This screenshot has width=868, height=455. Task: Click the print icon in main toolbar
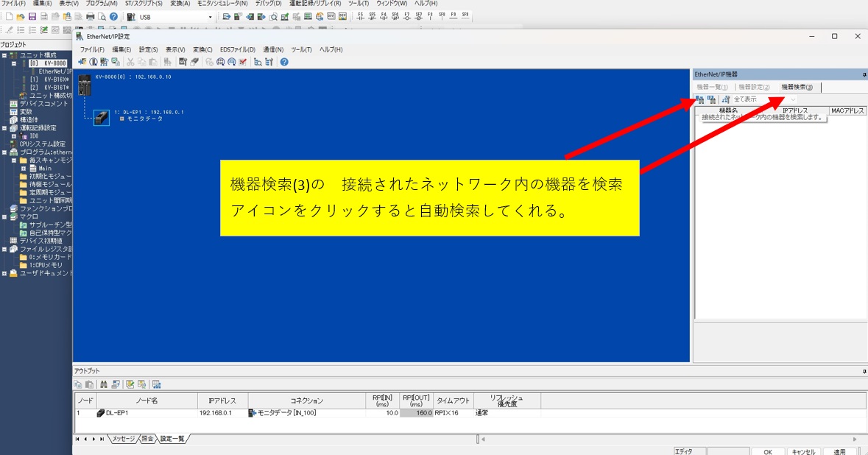click(x=91, y=16)
